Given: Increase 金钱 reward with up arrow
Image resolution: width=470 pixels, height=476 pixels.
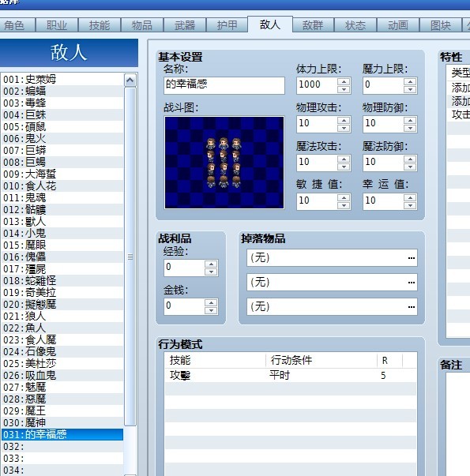Looking at the screenshot, I should [x=211, y=302].
